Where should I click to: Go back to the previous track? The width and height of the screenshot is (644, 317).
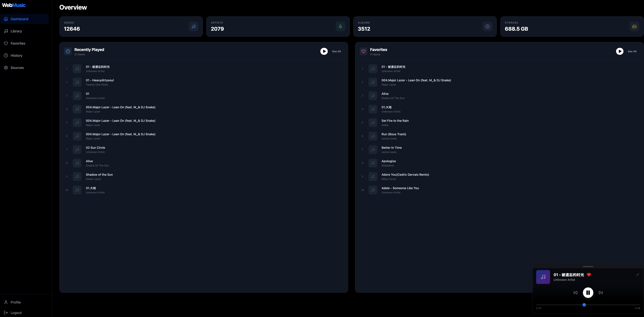[575, 293]
